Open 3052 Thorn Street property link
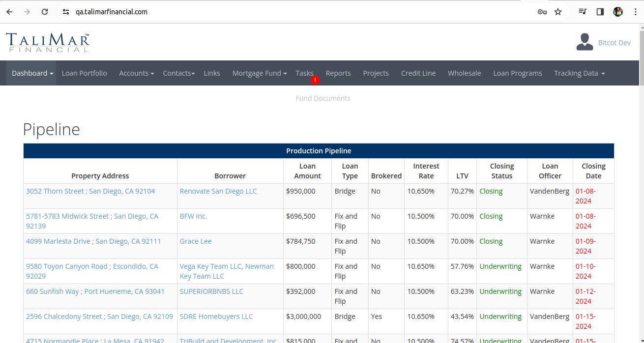The height and width of the screenshot is (343, 644). pos(90,191)
